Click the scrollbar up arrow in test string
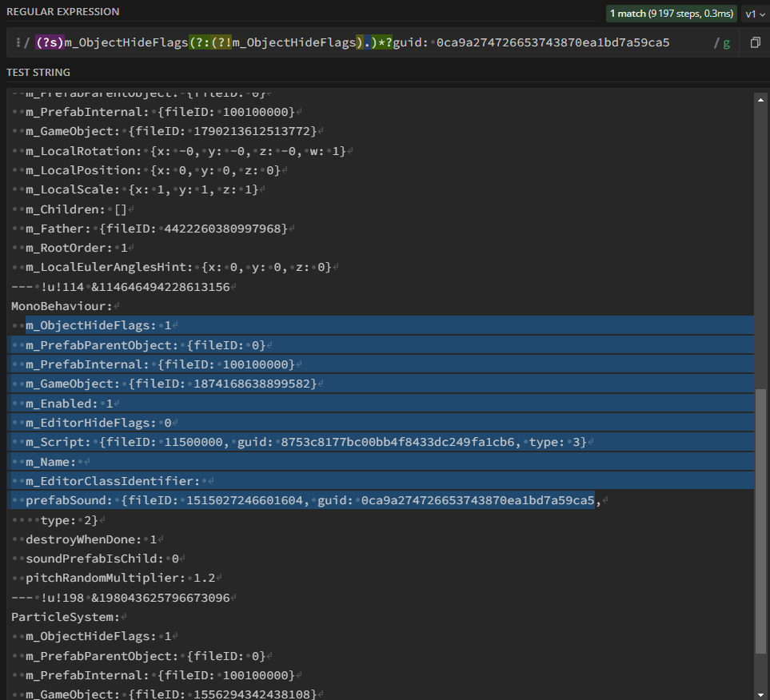This screenshot has width=770, height=700. pyautogui.click(x=760, y=98)
